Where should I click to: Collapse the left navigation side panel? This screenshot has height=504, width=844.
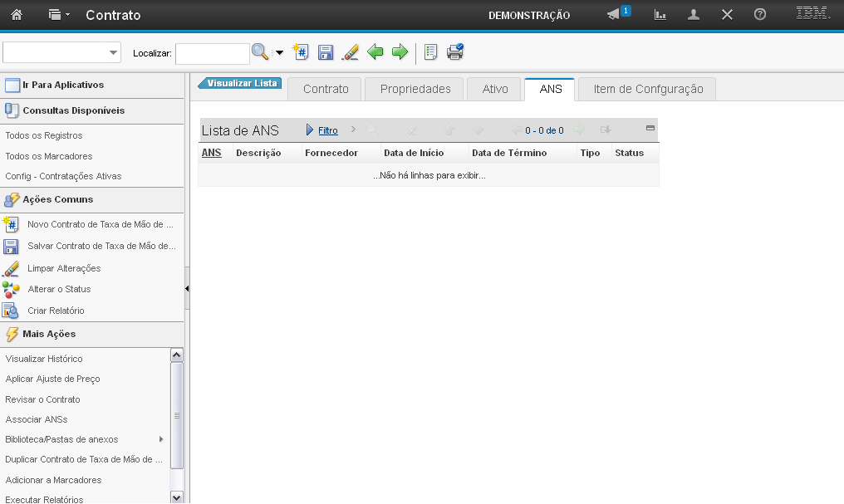tap(187, 288)
